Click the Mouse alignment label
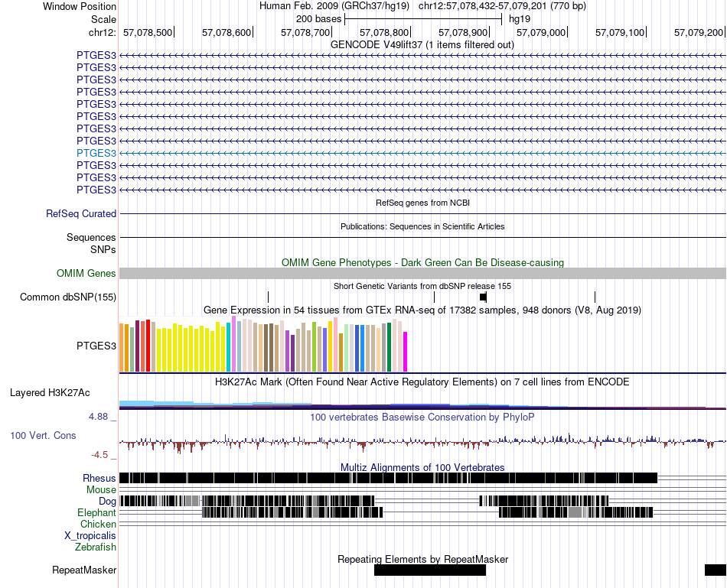727x588 pixels. pyautogui.click(x=102, y=490)
